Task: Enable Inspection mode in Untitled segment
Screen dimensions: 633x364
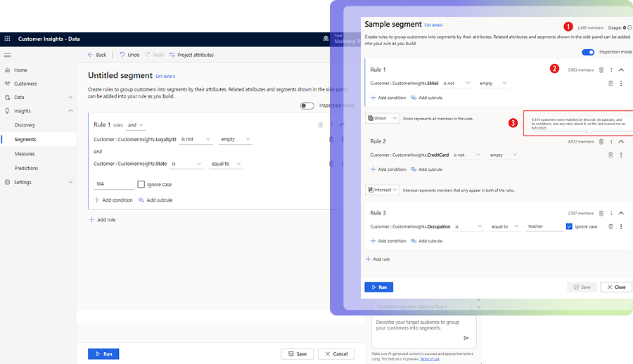Action: click(x=307, y=105)
